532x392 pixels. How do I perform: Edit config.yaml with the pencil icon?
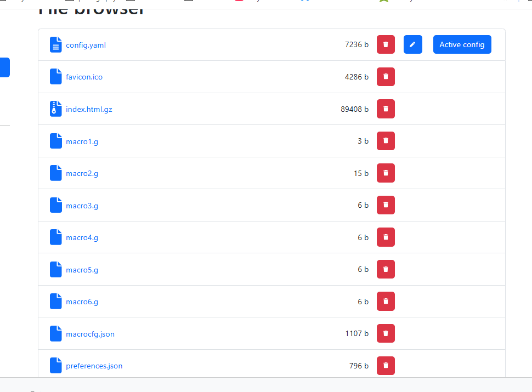click(412, 44)
